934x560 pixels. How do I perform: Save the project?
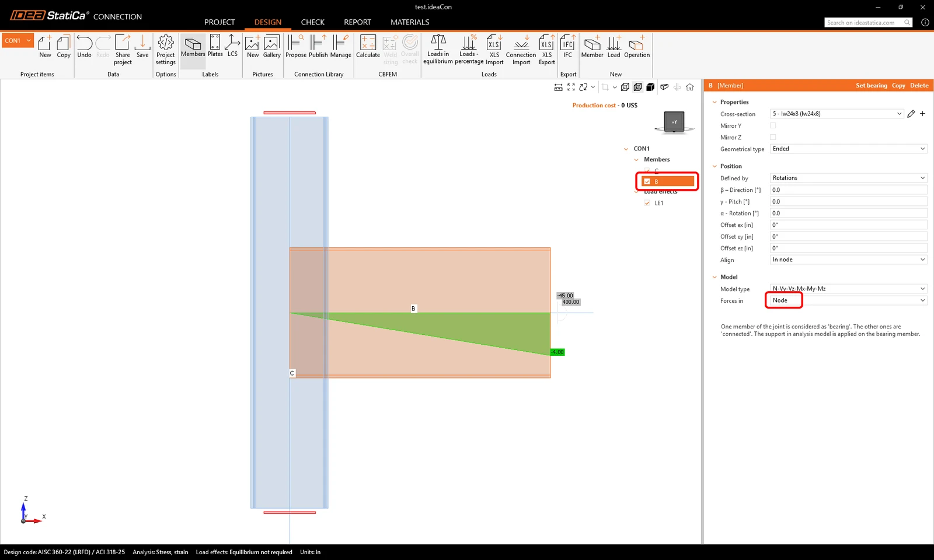[142, 46]
